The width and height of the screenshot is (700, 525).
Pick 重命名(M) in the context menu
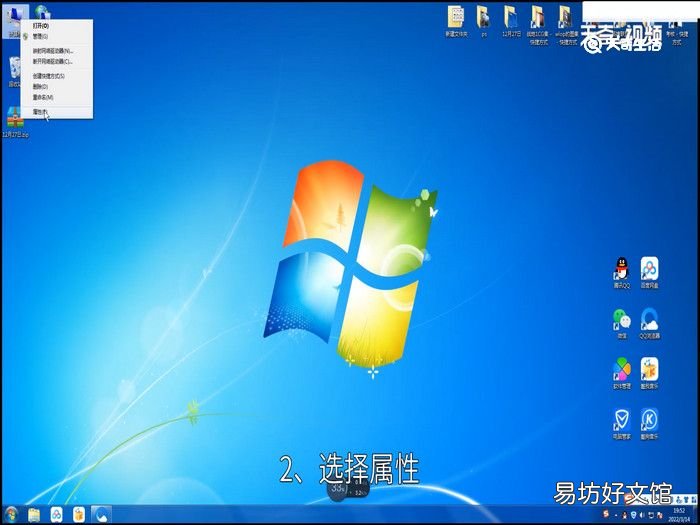[x=57, y=97]
